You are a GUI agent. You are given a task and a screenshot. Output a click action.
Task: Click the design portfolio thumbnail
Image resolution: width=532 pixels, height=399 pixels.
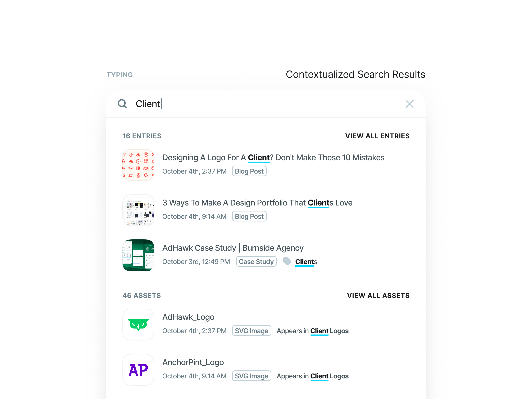pos(138,210)
